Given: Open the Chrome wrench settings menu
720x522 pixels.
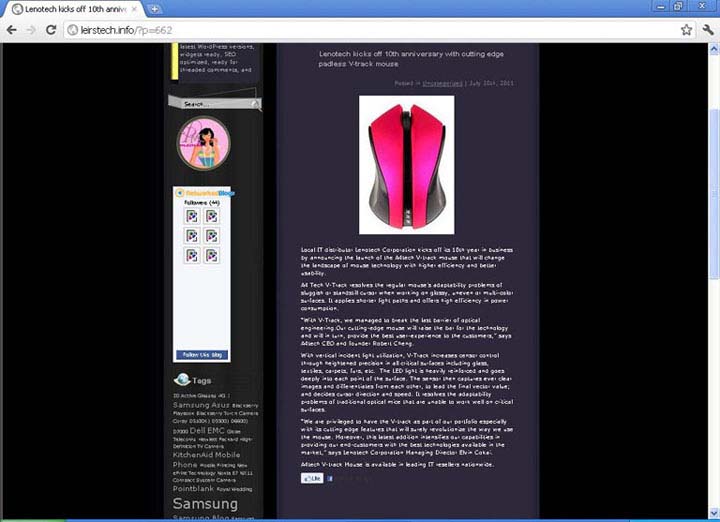Looking at the screenshot, I should 707,30.
